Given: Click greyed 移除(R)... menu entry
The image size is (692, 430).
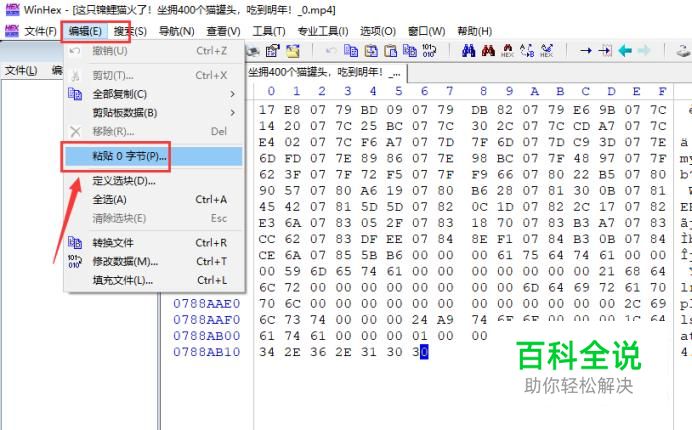Looking at the screenshot, I should pos(154,132).
